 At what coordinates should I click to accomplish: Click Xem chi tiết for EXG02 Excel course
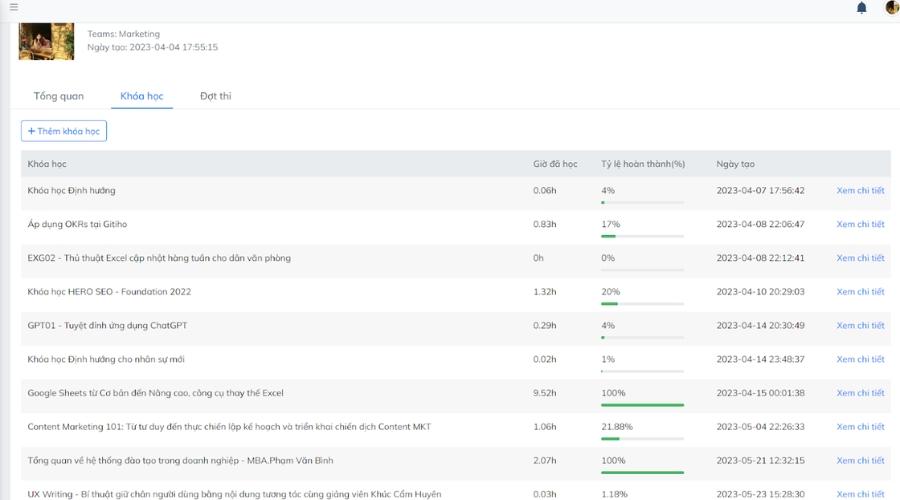pyautogui.click(x=860, y=258)
